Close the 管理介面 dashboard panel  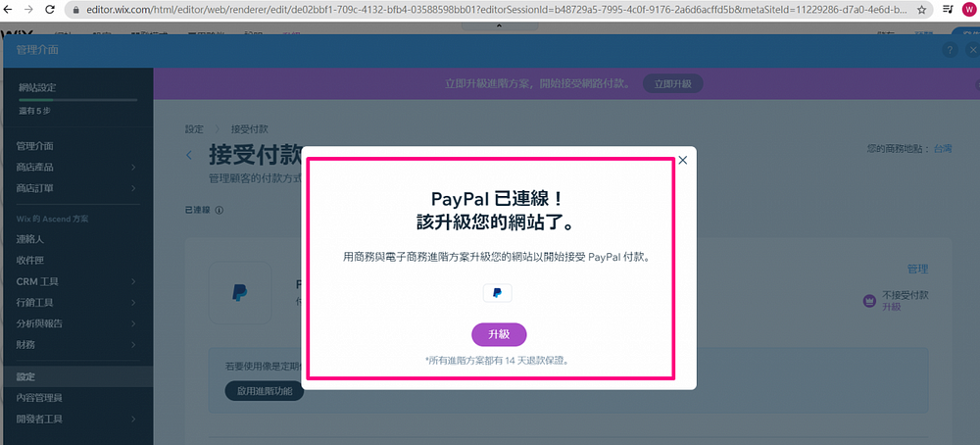tap(972, 50)
